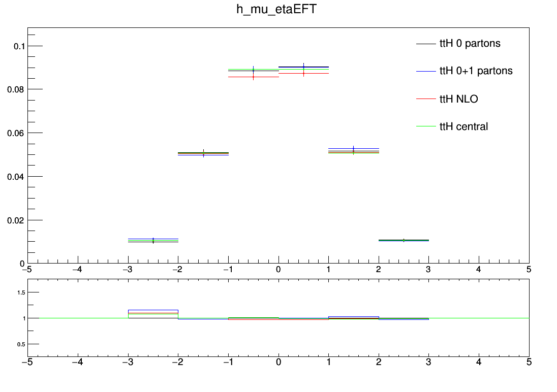Click the data bin between 2 and 3 in main plot

(x=404, y=240)
